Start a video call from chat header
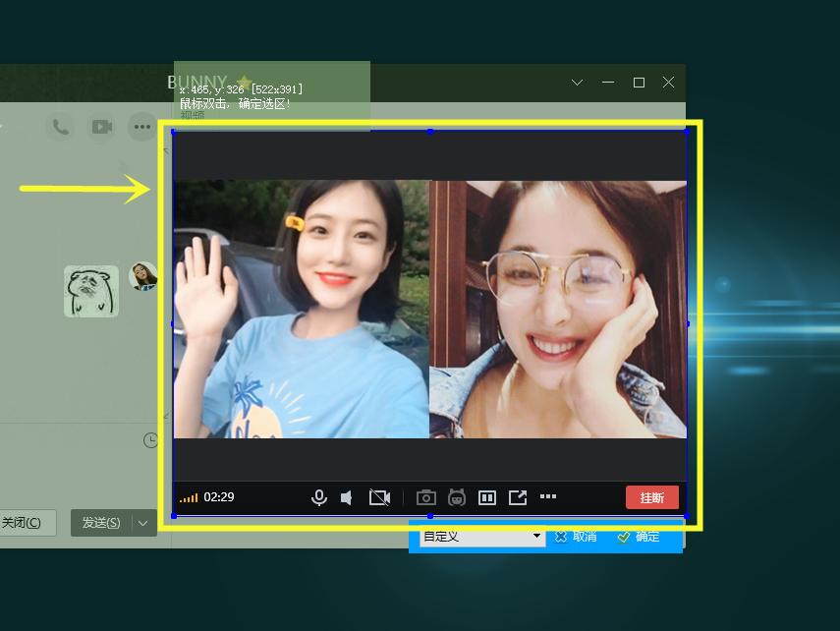Screen dimensions: 840x631 [101, 127]
